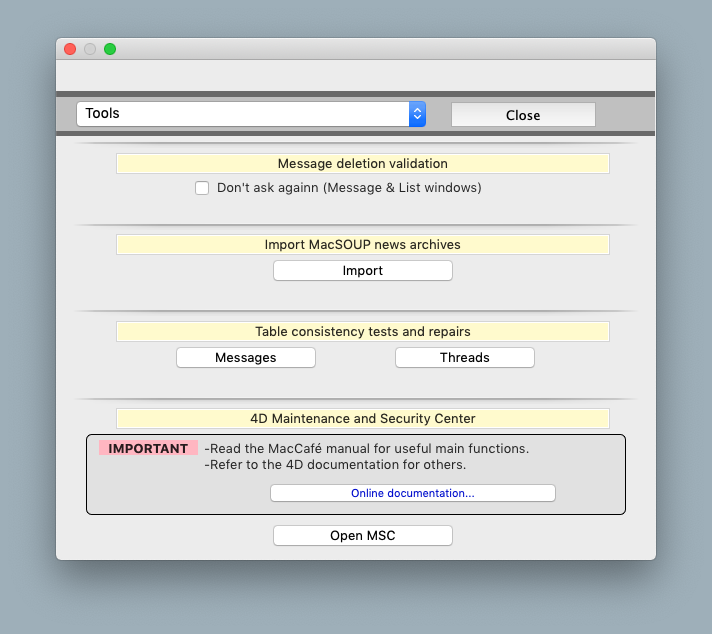The image size is (712, 634).
Task: Click the pink IMPORTANT label
Action: click(148, 449)
